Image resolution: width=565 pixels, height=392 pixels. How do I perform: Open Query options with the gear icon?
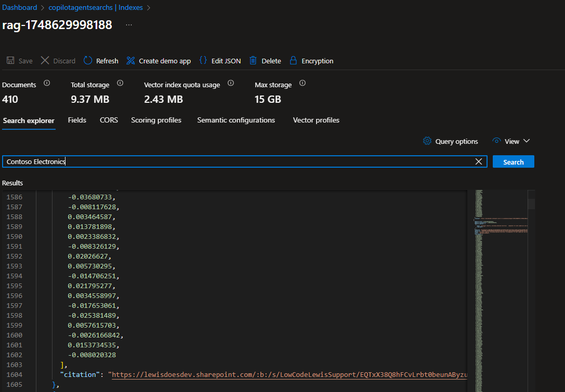427,141
